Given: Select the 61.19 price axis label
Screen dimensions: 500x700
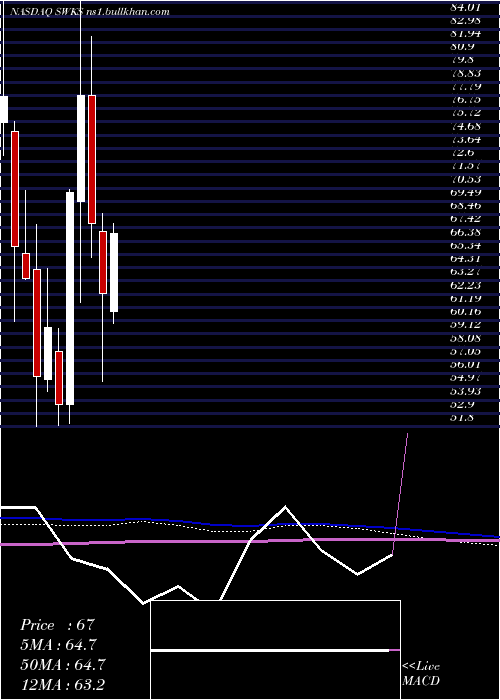Looking at the screenshot, I should pos(465,299).
